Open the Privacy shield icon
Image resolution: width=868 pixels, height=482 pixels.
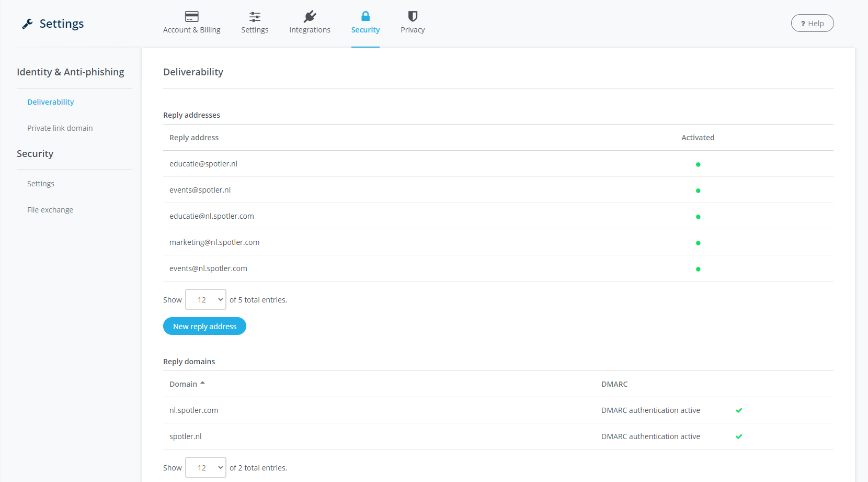pos(413,16)
